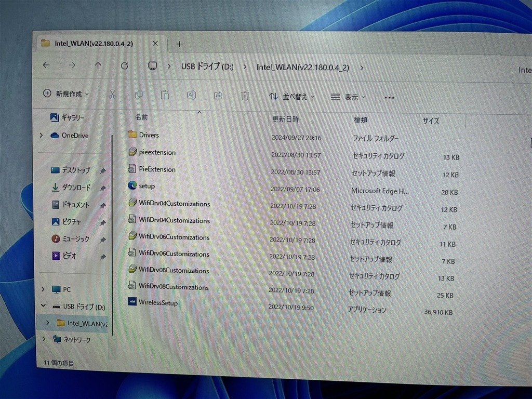The height and width of the screenshot is (399, 532).
Task: Click the Rename icon in toolbar
Action: [191, 96]
